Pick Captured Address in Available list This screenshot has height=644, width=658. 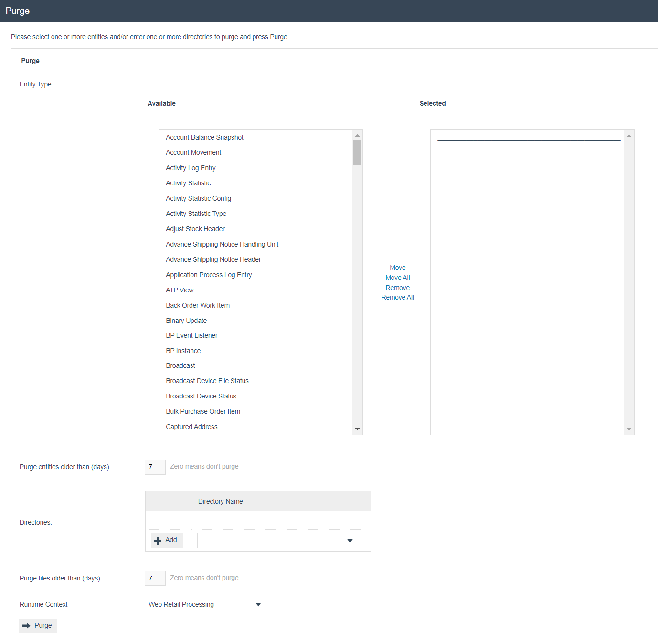pyautogui.click(x=191, y=427)
